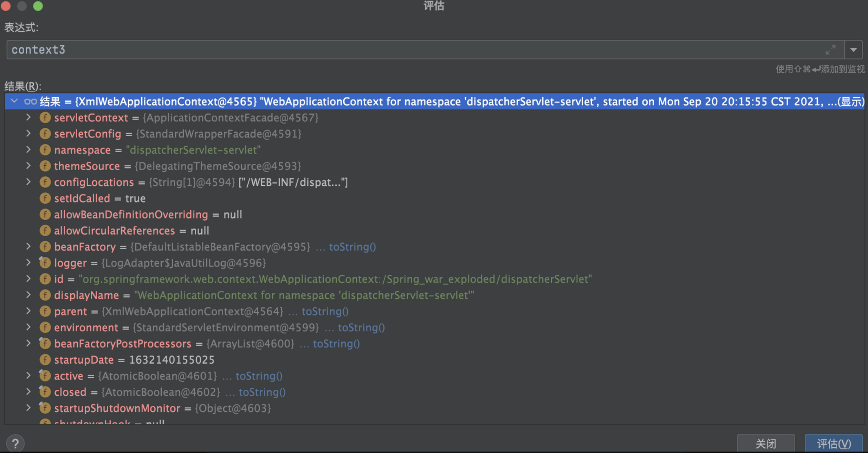Click the help question mark icon
Viewport: 868px width, 453px height.
(15, 443)
